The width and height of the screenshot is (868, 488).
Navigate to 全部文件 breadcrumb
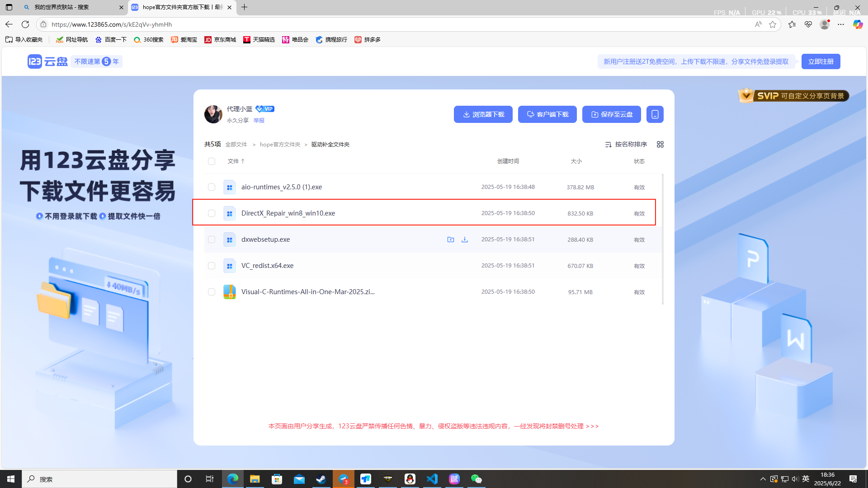point(236,145)
